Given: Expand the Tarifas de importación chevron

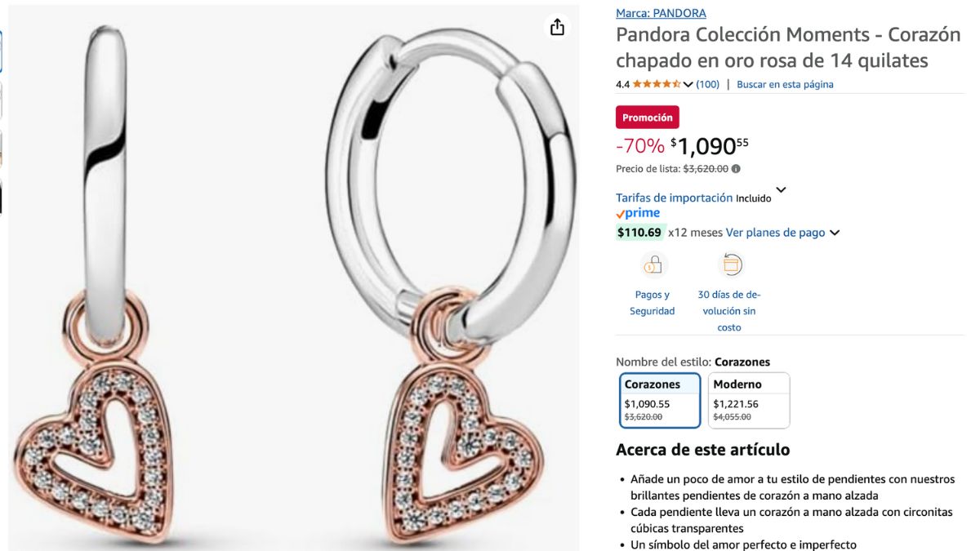Looking at the screenshot, I should click(781, 190).
